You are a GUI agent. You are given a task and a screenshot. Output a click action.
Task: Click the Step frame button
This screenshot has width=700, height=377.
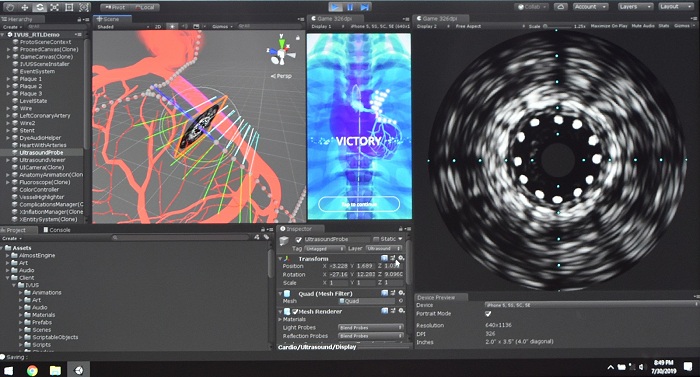(365, 7)
